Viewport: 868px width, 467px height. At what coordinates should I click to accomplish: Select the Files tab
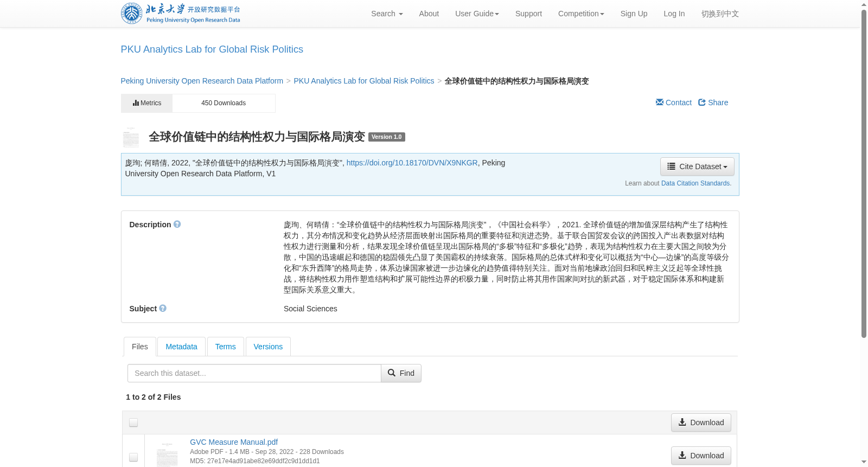140,347
